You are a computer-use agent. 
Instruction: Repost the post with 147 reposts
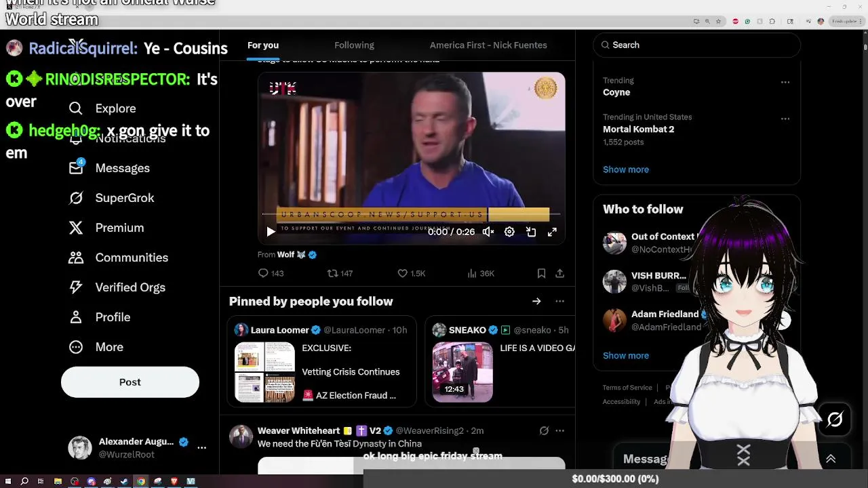click(340, 273)
